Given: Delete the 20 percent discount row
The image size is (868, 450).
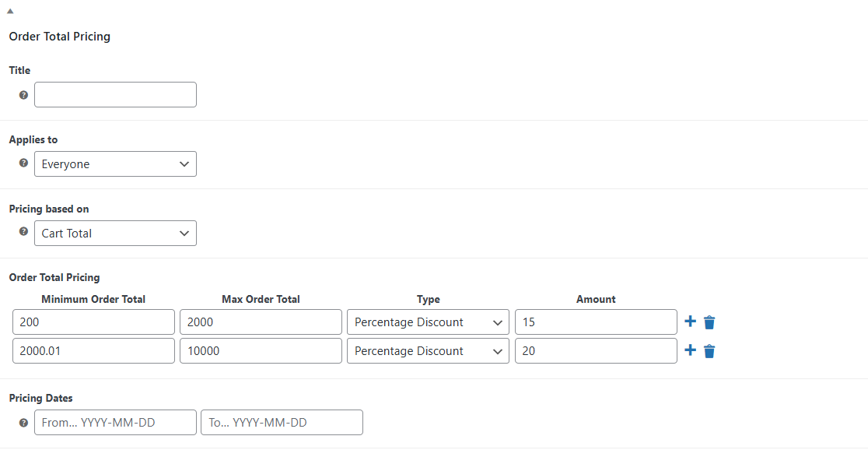Looking at the screenshot, I should (x=709, y=351).
